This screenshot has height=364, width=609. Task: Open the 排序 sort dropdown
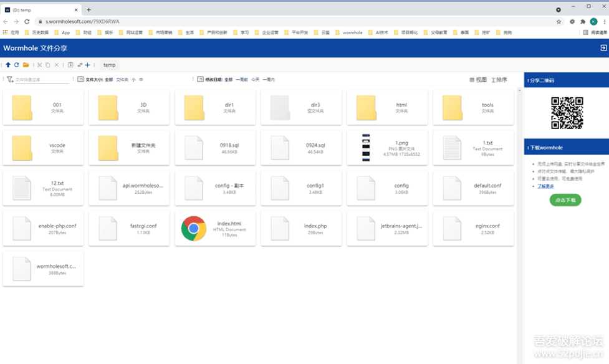click(499, 80)
